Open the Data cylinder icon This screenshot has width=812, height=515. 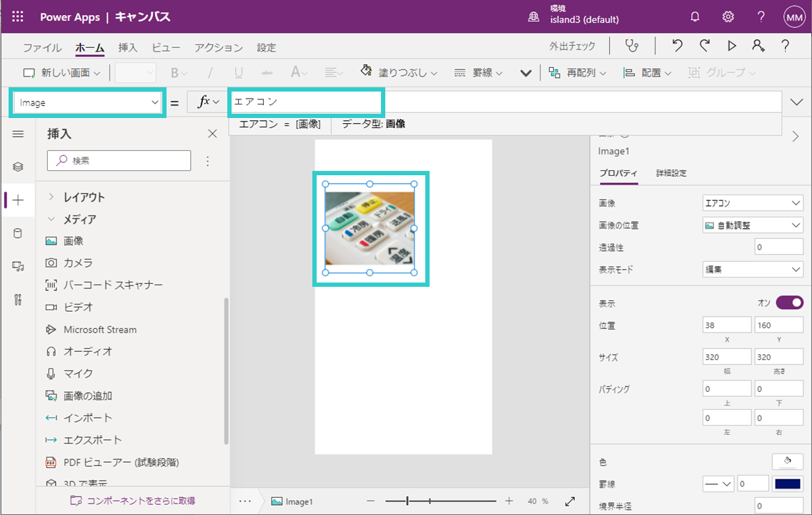18,233
